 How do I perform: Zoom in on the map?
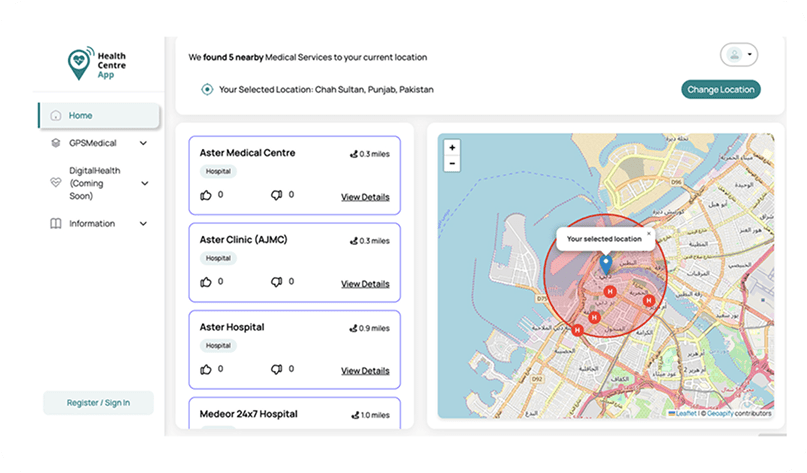click(x=452, y=147)
